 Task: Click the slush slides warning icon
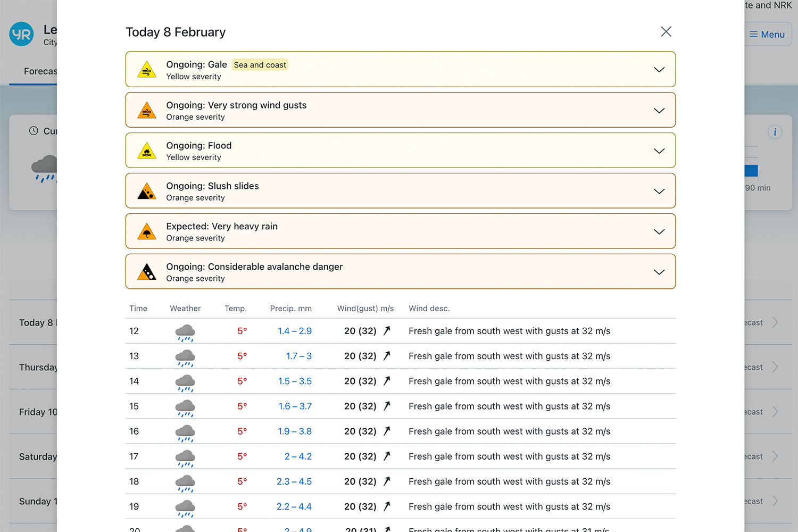click(x=147, y=192)
